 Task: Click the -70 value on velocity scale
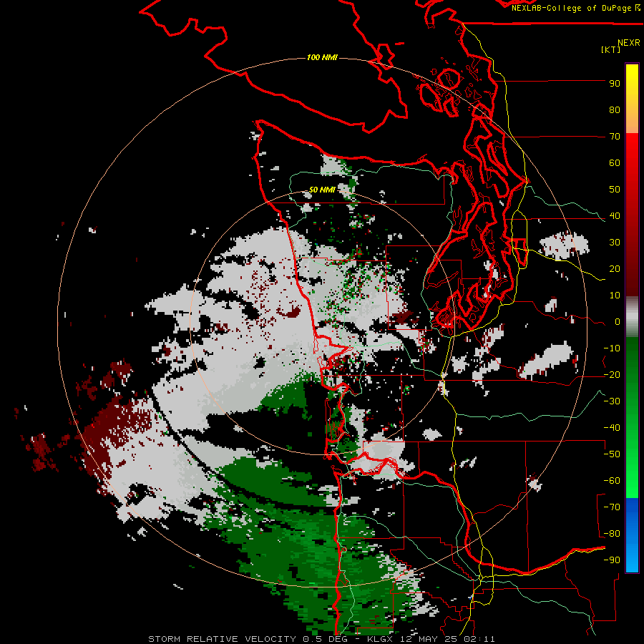point(612,507)
